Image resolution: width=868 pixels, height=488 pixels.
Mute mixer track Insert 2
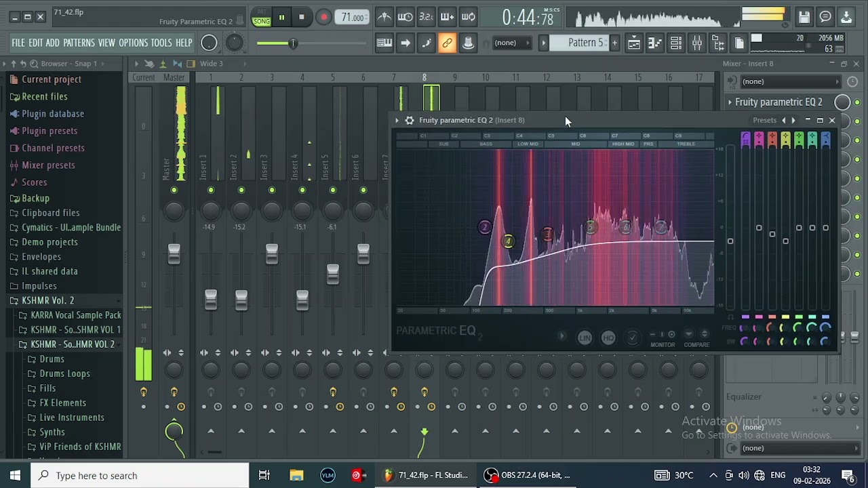(x=241, y=190)
